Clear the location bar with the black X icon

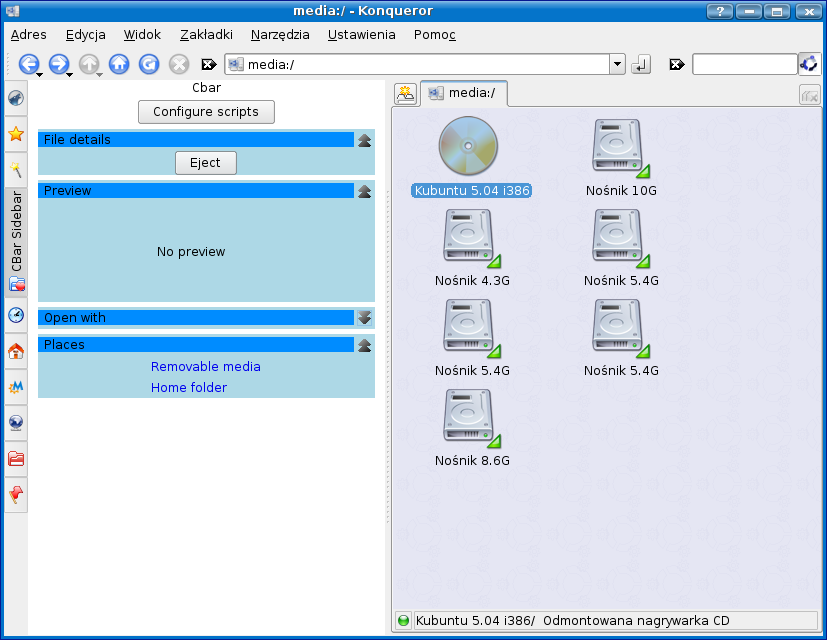click(x=209, y=64)
